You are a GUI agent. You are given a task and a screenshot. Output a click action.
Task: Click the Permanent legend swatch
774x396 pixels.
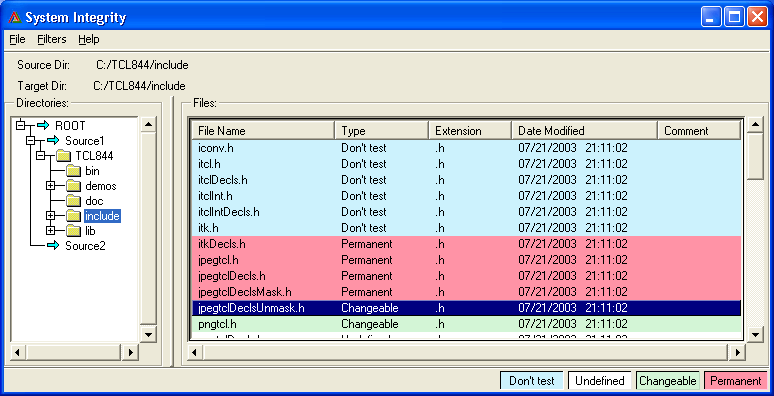coord(735,381)
